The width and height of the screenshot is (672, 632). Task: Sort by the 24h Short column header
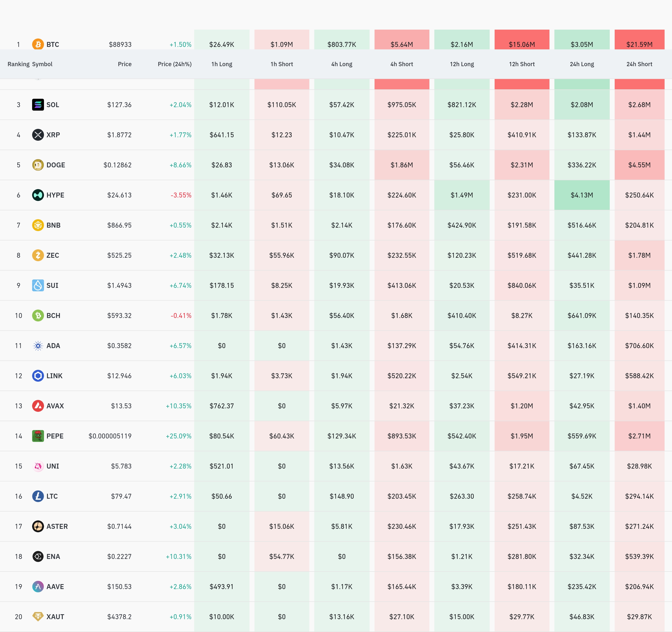tap(639, 64)
